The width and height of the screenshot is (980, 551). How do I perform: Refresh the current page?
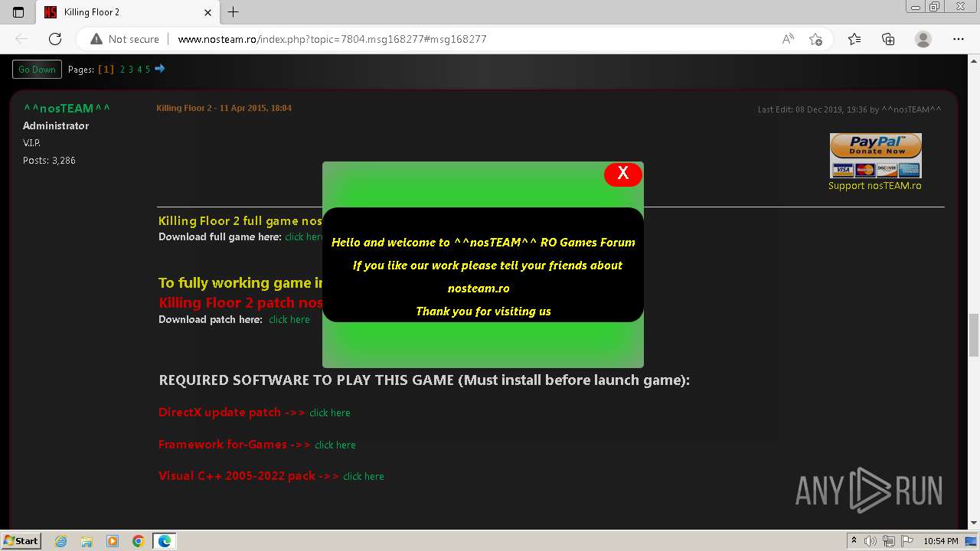point(55,39)
